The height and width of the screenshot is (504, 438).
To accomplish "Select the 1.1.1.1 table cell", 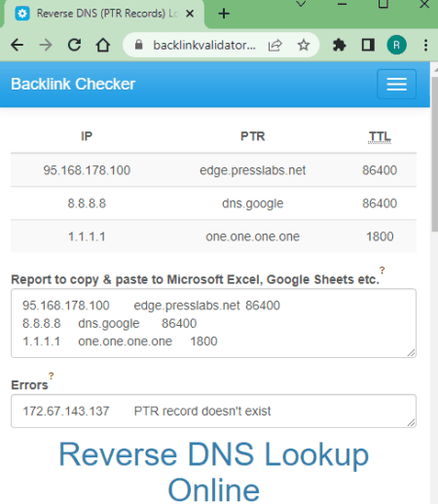I will pos(87,236).
